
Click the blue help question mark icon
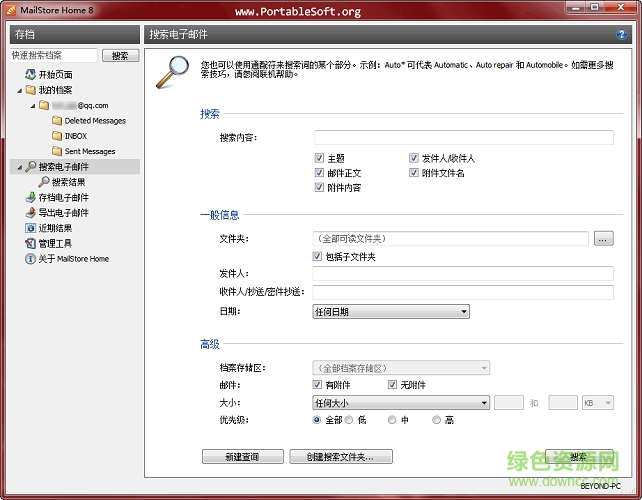pyautogui.click(x=623, y=35)
